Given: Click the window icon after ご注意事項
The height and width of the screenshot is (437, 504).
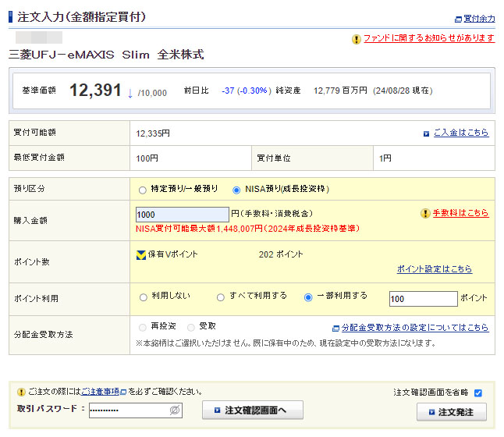Looking at the screenshot, I should pyautogui.click(x=123, y=392).
